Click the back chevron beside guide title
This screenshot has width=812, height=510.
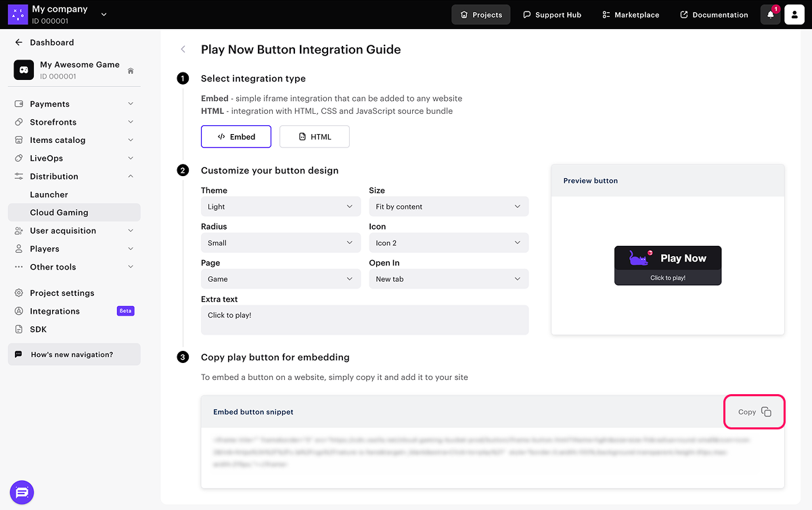[x=183, y=49]
